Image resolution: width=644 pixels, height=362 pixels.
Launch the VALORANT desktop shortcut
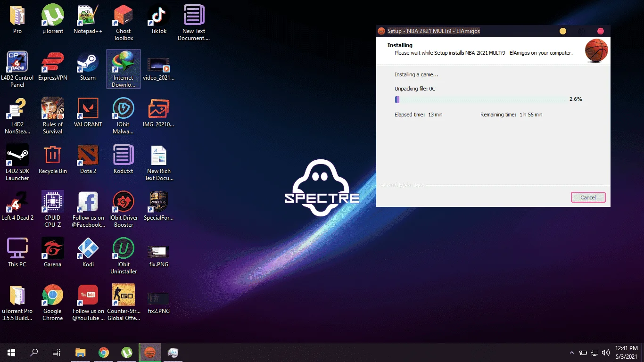pos(88,112)
